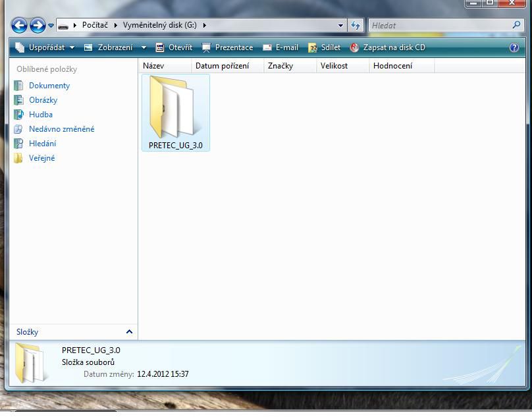Open the Dokumenty favorite link
Screen dimensions: 532x417
click(42, 86)
